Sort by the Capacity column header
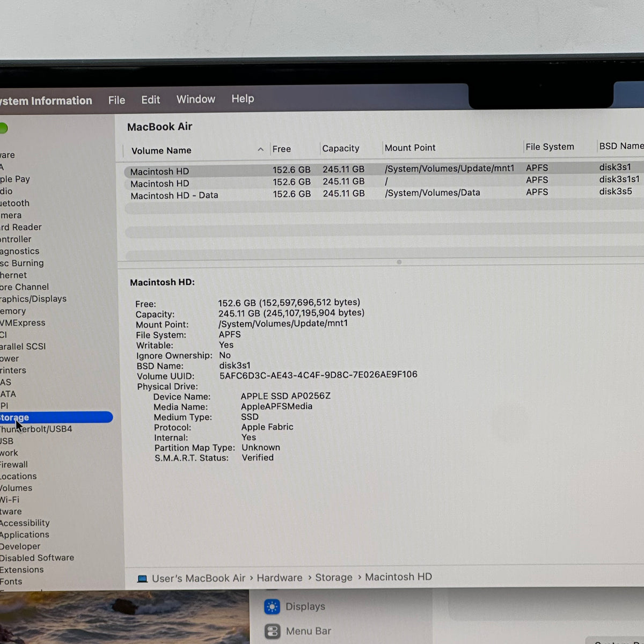 coord(341,149)
